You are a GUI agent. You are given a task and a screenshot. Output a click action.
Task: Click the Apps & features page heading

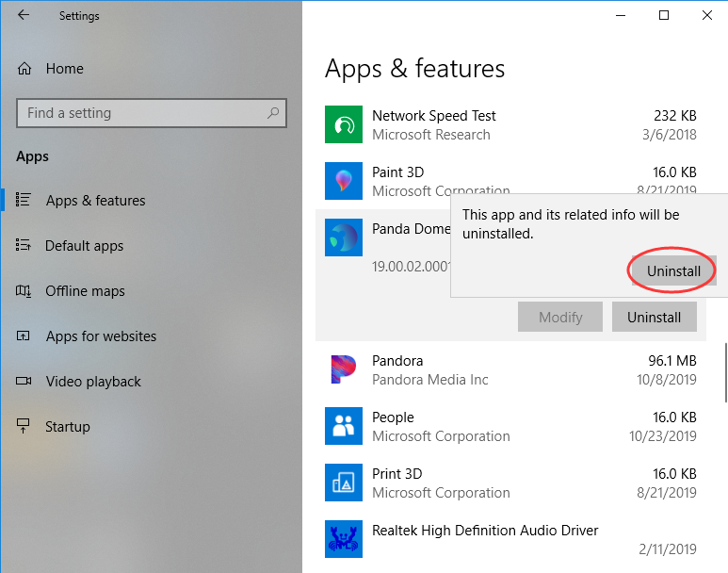[414, 69]
